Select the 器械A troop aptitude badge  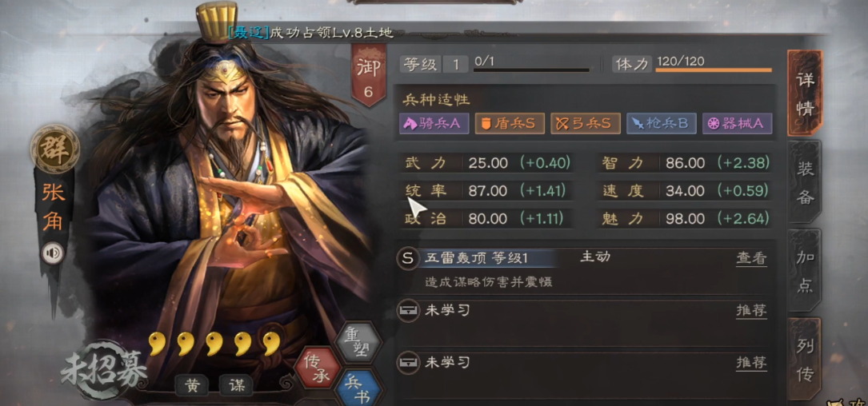pyautogui.click(x=737, y=123)
